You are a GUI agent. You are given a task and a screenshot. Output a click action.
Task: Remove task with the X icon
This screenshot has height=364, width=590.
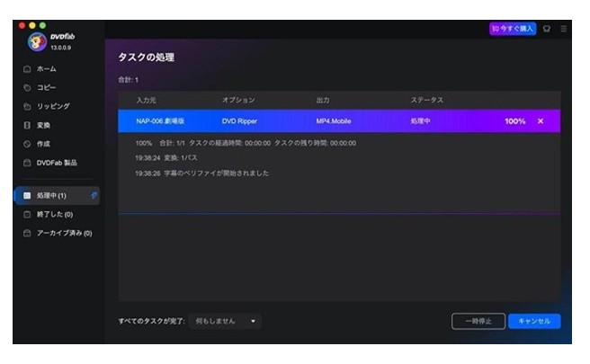[x=541, y=121]
